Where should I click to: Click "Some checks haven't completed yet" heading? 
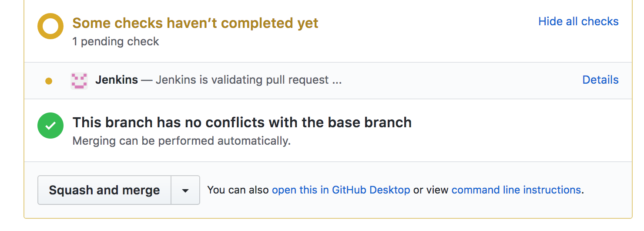195,23
